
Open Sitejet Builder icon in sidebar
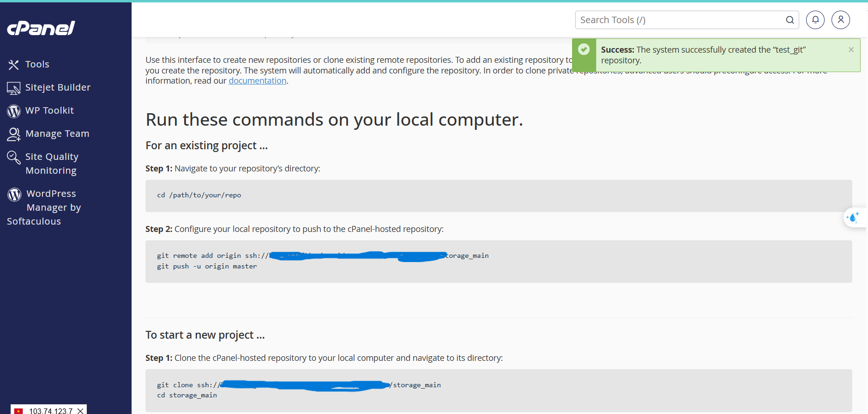pyautogui.click(x=13, y=88)
